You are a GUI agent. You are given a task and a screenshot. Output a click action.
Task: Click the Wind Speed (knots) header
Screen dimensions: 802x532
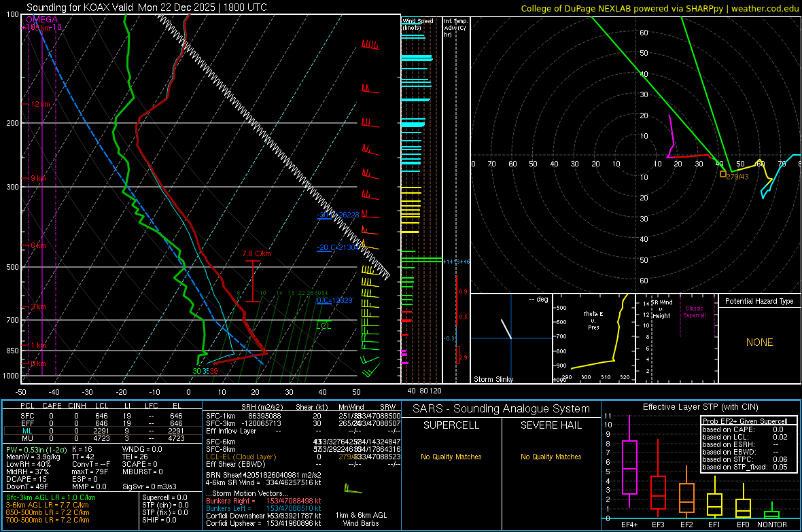[x=418, y=24]
